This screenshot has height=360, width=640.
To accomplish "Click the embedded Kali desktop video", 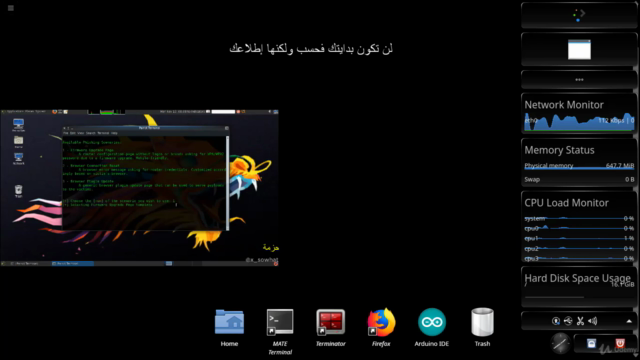I will (x=139, y=188).
